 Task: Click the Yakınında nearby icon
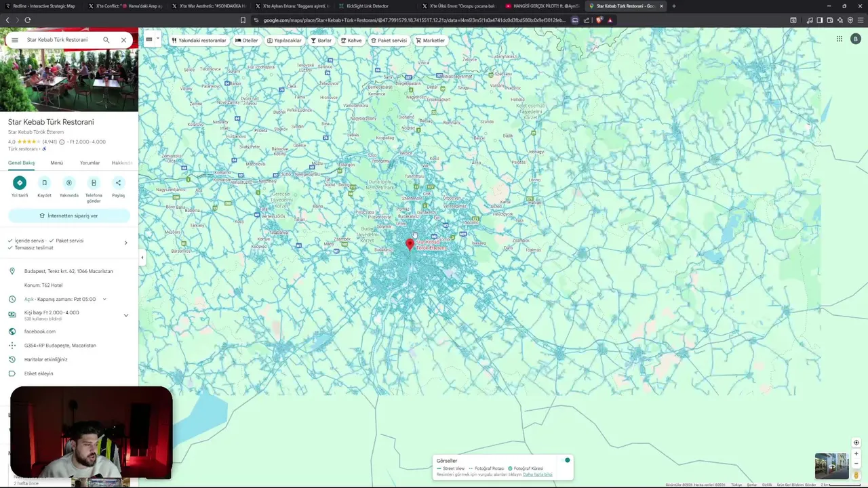(x=68, y=182)
